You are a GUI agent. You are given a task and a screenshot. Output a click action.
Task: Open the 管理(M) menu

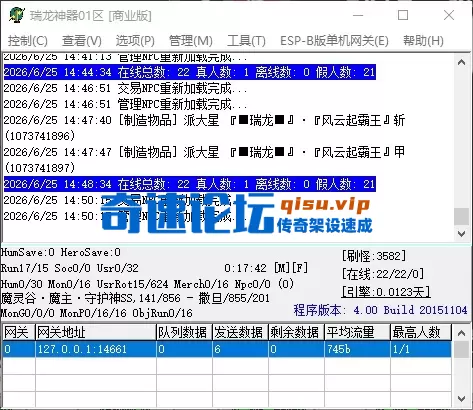click(x=191, y=41)
